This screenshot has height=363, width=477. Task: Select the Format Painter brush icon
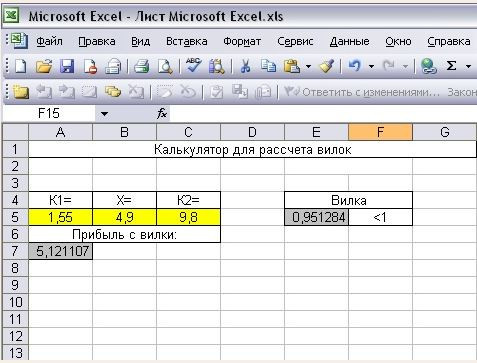(x=327, y=66)
